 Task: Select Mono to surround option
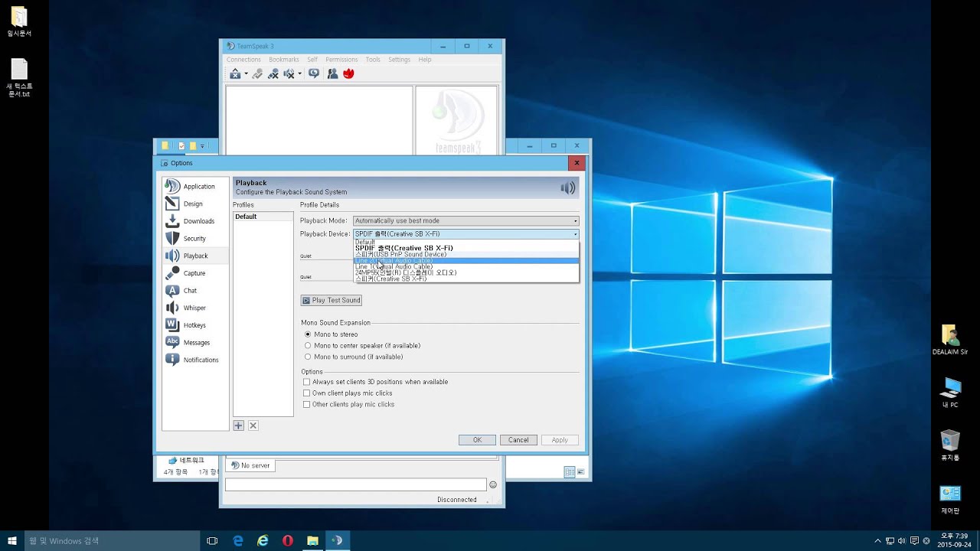353,357
